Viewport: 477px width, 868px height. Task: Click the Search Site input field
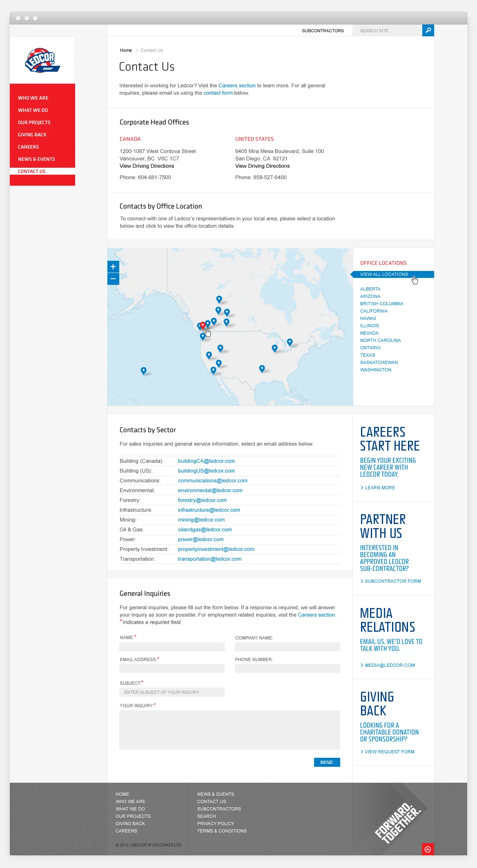tap(387, 31)
